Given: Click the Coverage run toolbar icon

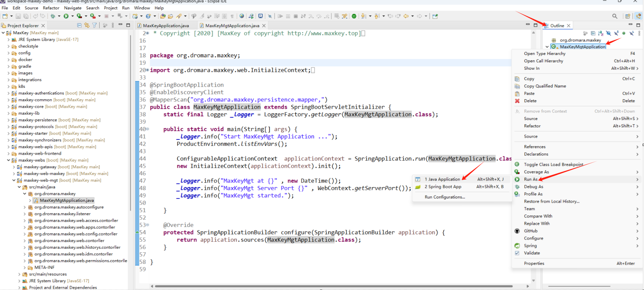Looking at the screenshot, I should pos(79,16).
